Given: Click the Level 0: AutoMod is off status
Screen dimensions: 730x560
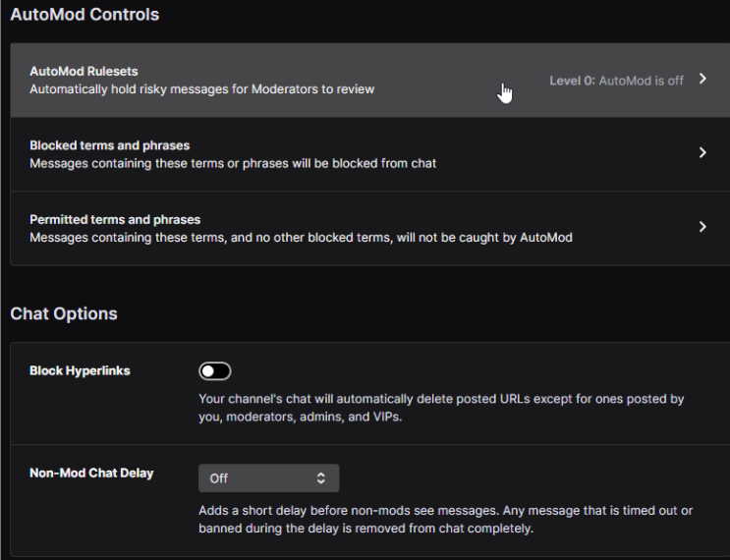Looking at the screenshot, I should click(616, 81).
